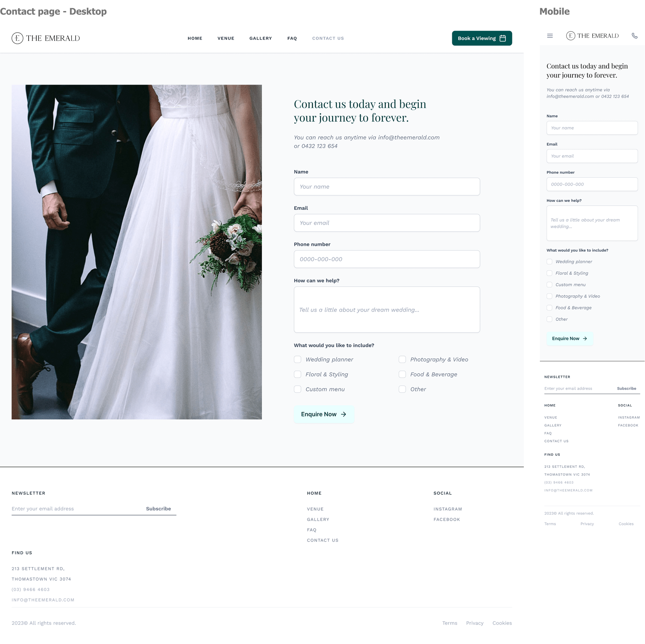
Task: Tap the mobile phone call icon
Action: [635, 36]
